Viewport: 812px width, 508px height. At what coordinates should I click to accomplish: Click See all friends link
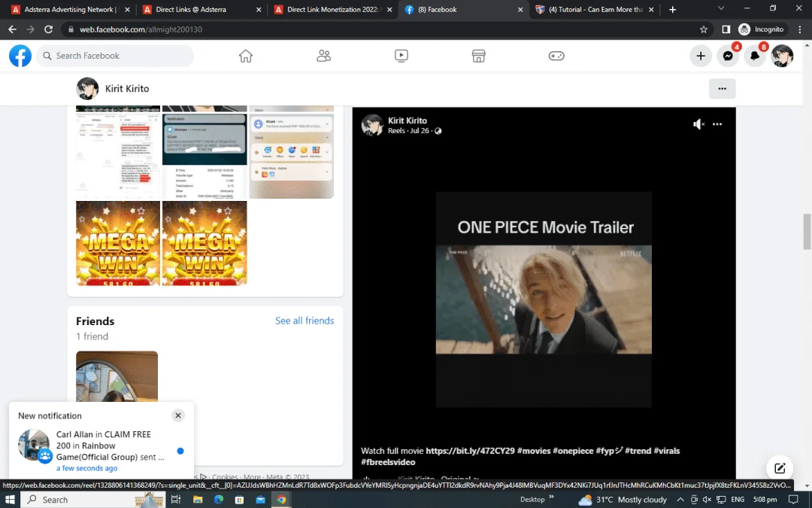coord(304,321)
